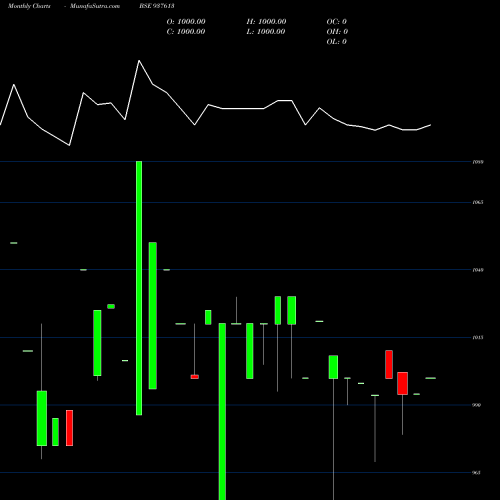Click the 1015 price axis label

coord(478,337)
